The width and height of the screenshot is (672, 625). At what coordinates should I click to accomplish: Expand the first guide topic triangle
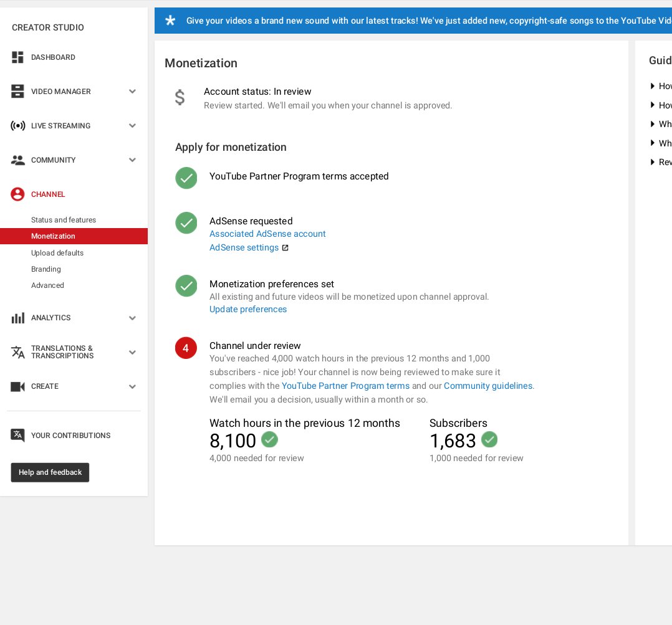coord(652,85)
